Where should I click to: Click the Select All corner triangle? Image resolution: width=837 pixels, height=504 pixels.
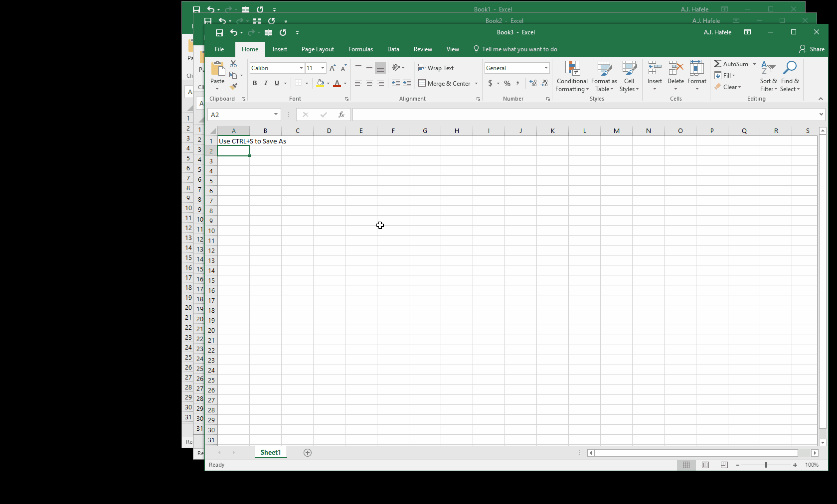pyautogui.click(x=213, y=131)
